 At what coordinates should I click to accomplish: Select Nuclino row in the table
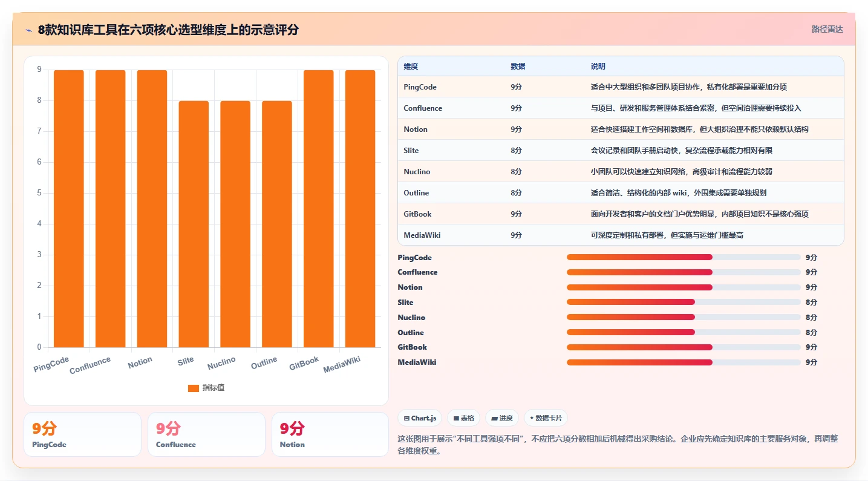click(621, 172)
